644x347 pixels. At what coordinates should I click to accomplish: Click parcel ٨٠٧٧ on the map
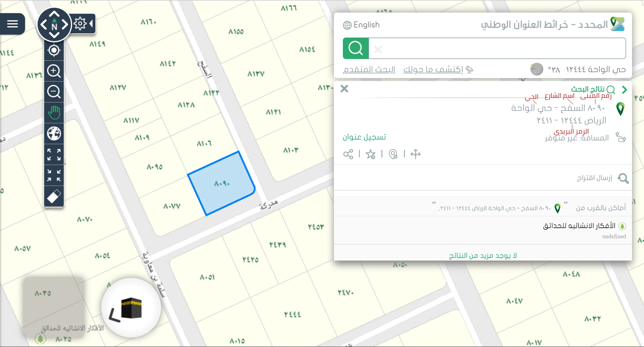172,206
